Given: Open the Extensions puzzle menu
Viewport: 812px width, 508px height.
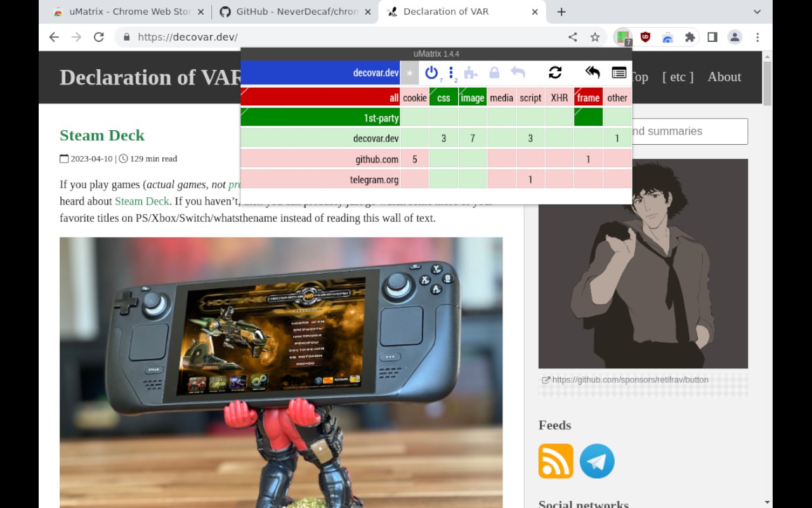Looking at the screenshot, I should pyautogui.click(x=690, y=37).
